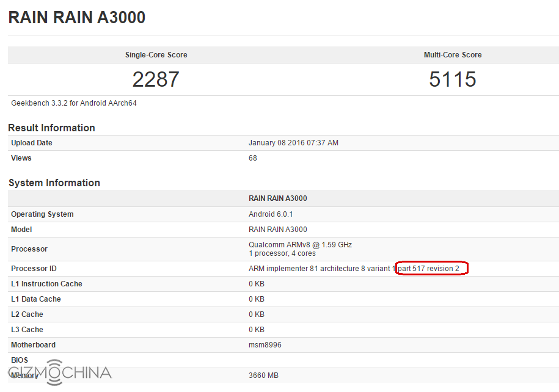559x392 pixels.
Task: Select the L3 Cache 0 KB value
Action: coord(257,330)
